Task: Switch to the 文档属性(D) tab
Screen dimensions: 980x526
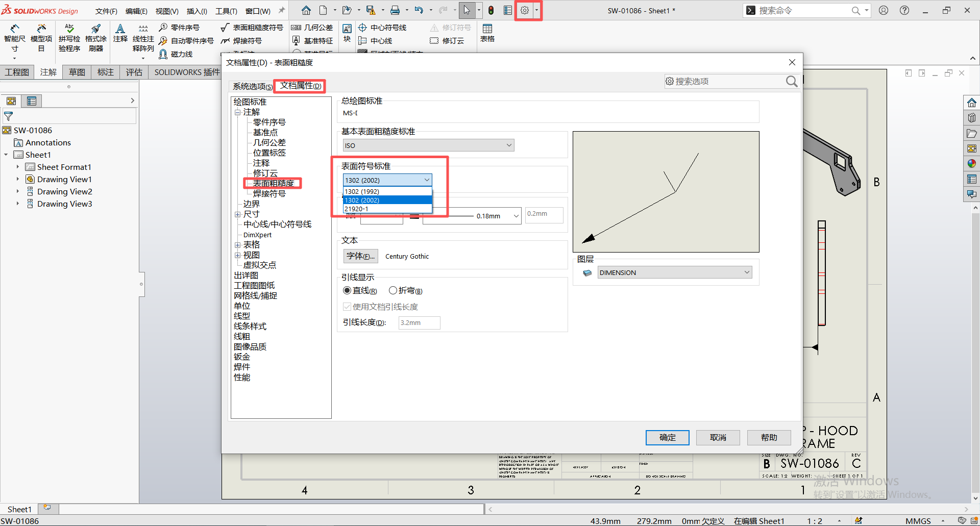Action: tap(300, 86)
